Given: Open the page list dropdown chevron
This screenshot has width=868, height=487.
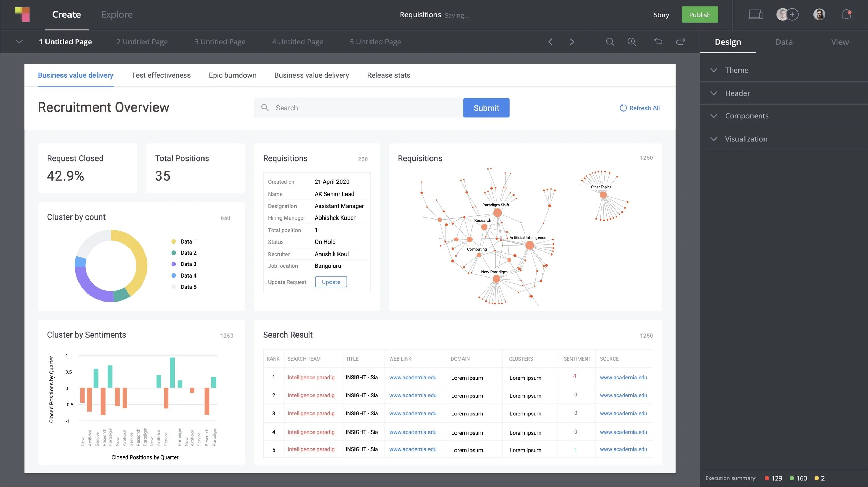Looking at the screenshot, I should point(19,42).
